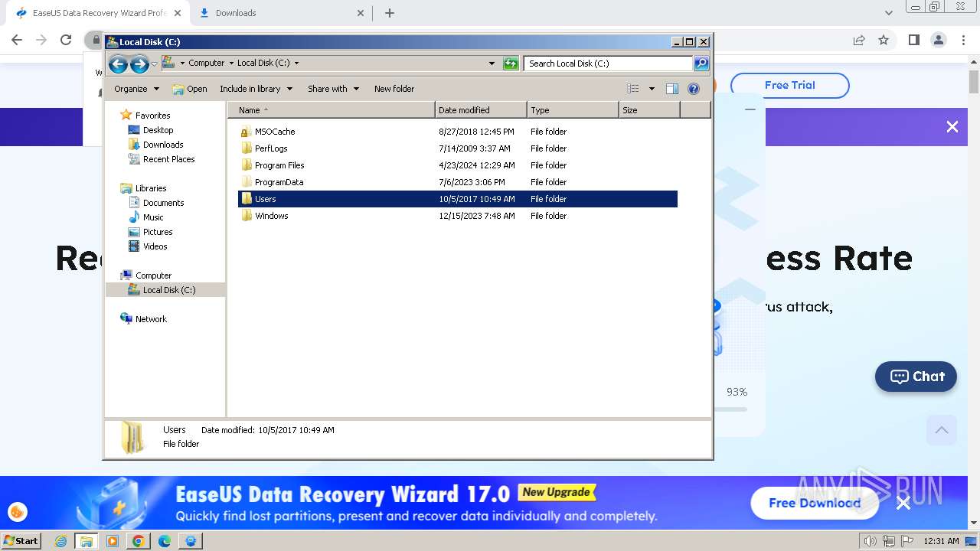The image size is (980, 551).
Task: Expand the Local Disk (C:) breadcrumb arrow
Action: click(x=296, y=64)
